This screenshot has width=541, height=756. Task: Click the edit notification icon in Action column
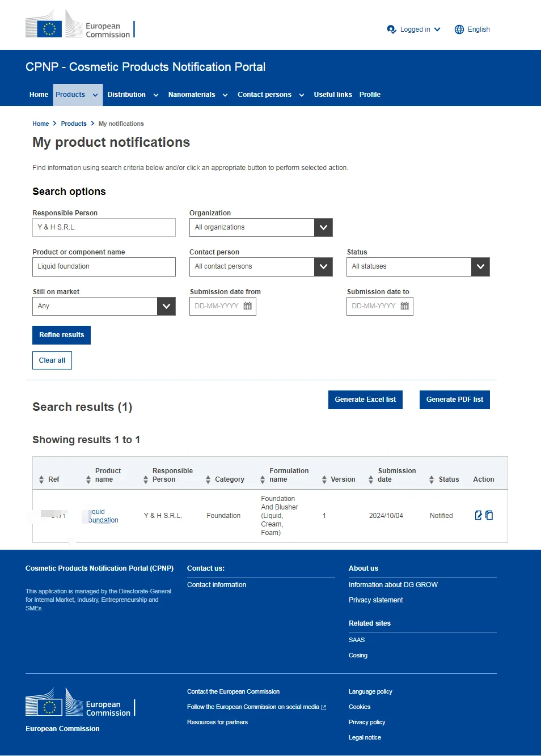(479, 515)
